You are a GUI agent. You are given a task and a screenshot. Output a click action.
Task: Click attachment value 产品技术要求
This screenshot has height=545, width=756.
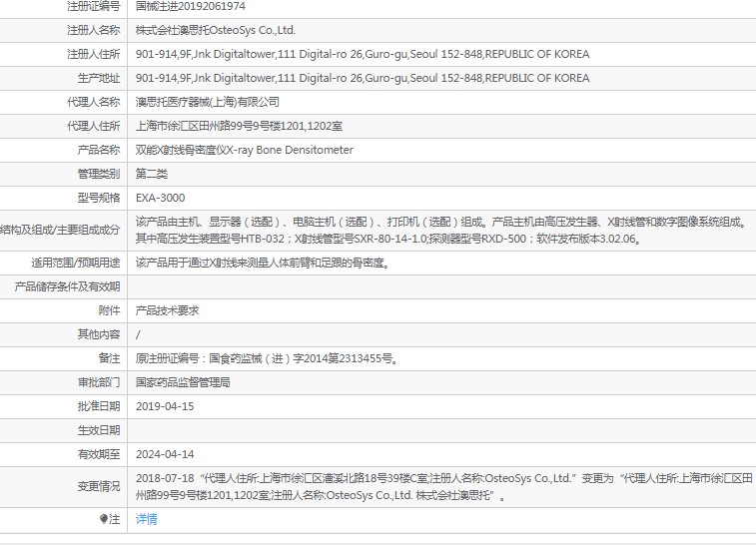point(167,310)
